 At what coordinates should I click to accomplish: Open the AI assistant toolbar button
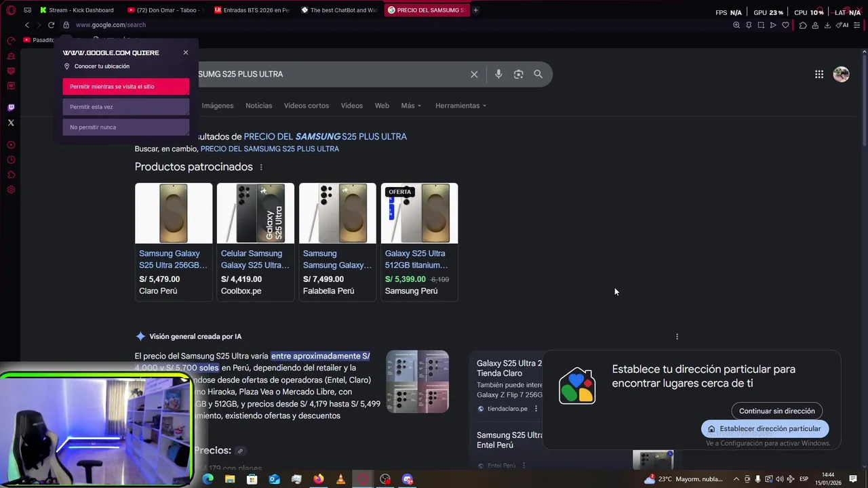pyautogui.click(x=842, y=25)
